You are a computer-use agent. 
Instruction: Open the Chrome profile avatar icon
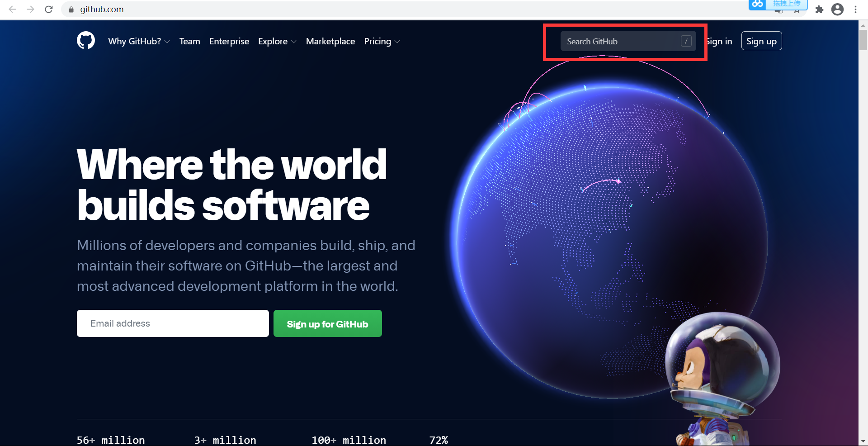click(x=837, y=9)
